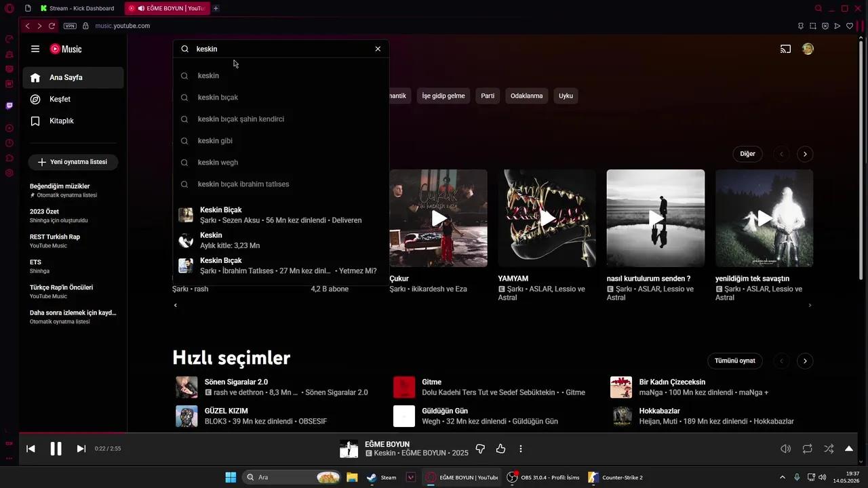Viewport: 868px width, 488px height.
Task: Open Keşfet in the sidebar
Action: [73, 99]
